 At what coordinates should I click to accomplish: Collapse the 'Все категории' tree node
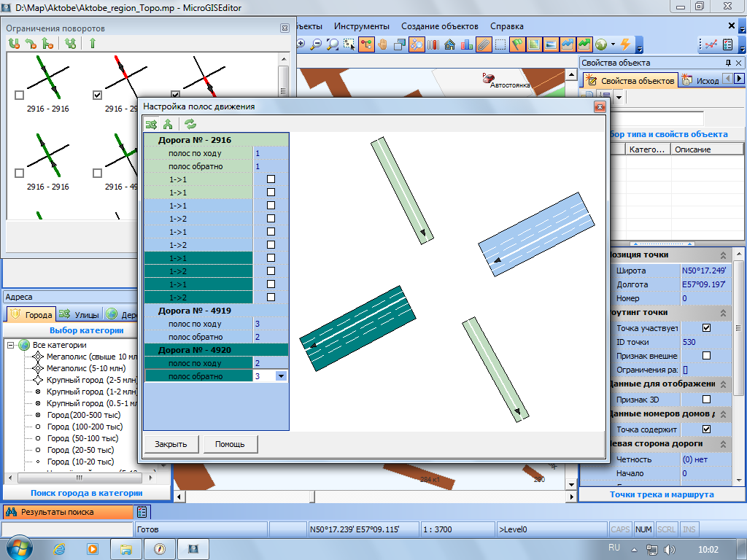[x=11, y=345]
